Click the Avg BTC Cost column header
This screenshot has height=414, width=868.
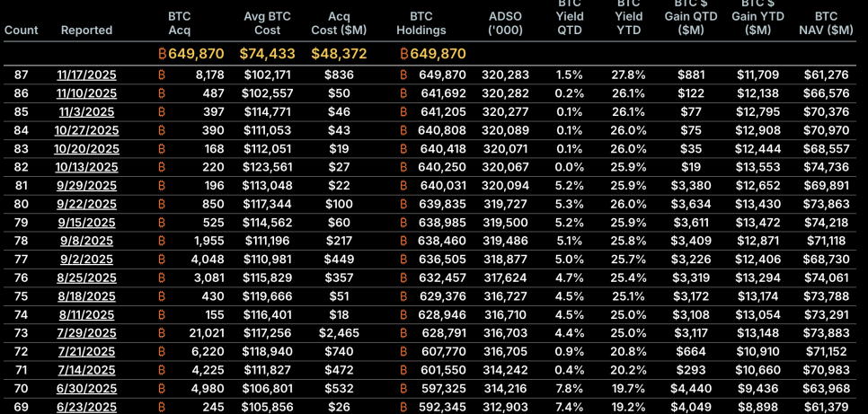tap(267, 23)
